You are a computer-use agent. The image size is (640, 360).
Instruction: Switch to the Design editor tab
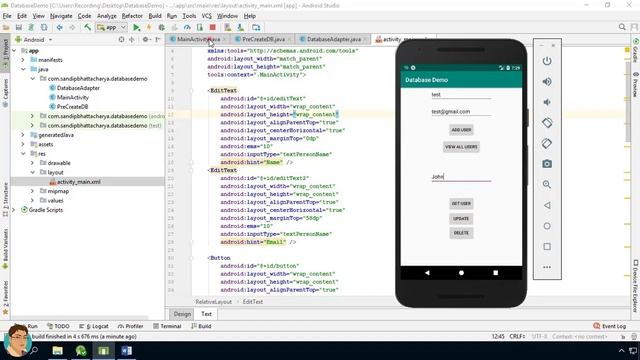(182, 314)
